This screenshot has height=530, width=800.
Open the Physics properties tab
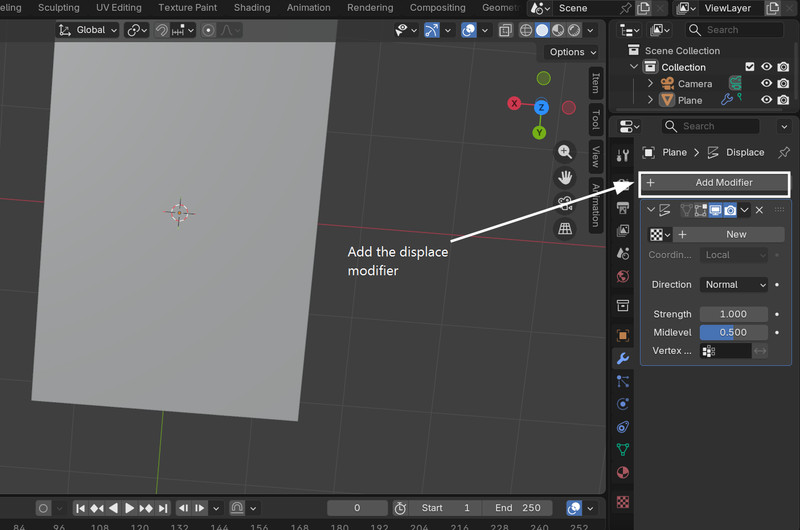coord(622,404)
